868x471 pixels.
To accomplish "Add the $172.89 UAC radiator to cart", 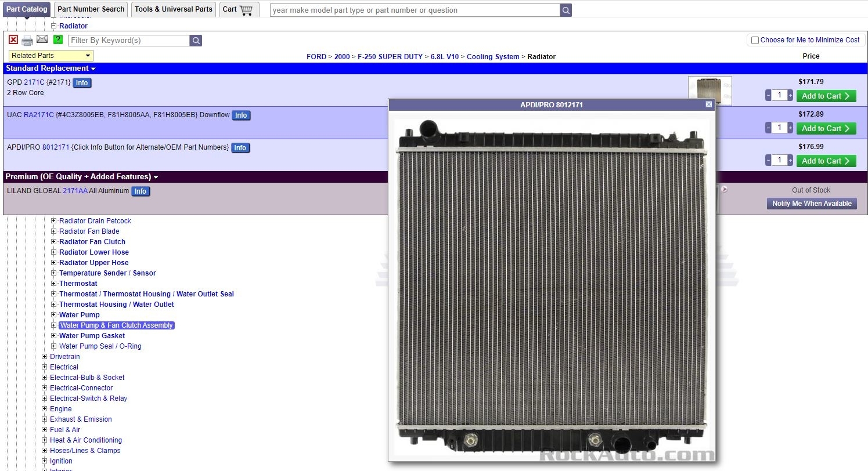I will (x=826, y=128).
